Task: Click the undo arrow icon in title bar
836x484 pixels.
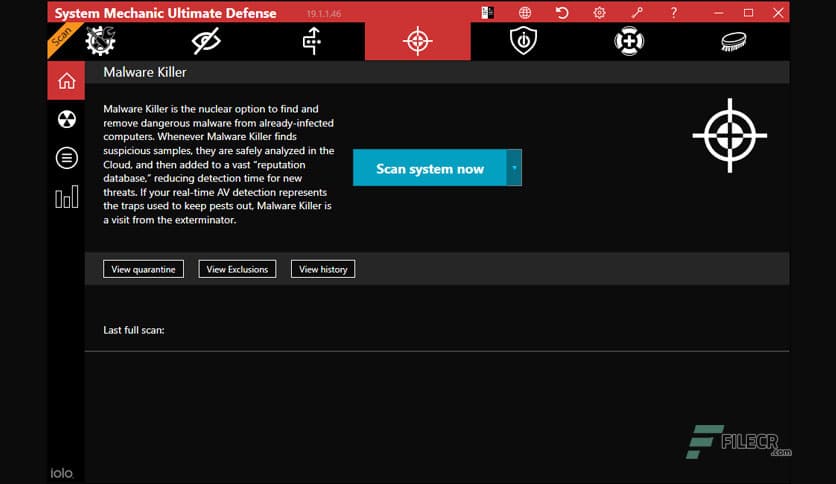Action: pos(562,12)
